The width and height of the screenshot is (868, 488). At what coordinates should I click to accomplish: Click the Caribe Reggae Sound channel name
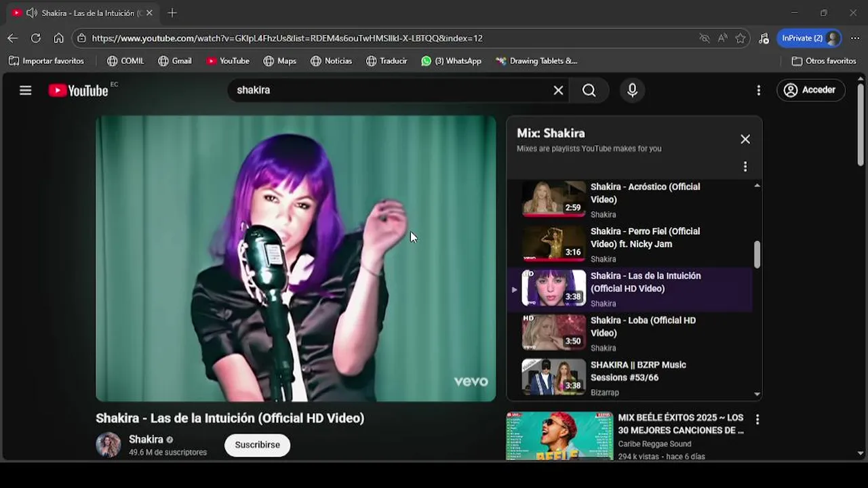(654, 444)
